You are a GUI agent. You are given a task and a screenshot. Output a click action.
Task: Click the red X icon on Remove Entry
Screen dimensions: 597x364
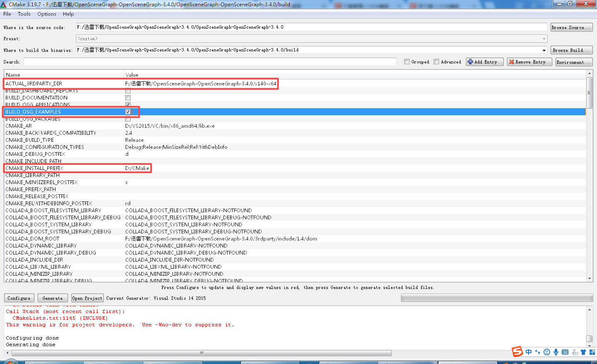pos(512,62)
